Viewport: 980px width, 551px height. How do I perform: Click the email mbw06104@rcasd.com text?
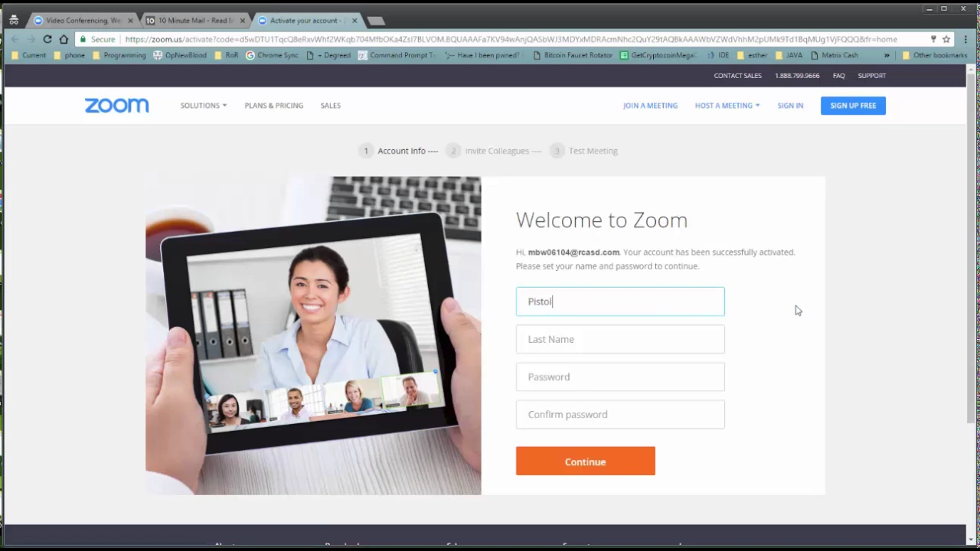pyautogui.click(x=573, y=252)
